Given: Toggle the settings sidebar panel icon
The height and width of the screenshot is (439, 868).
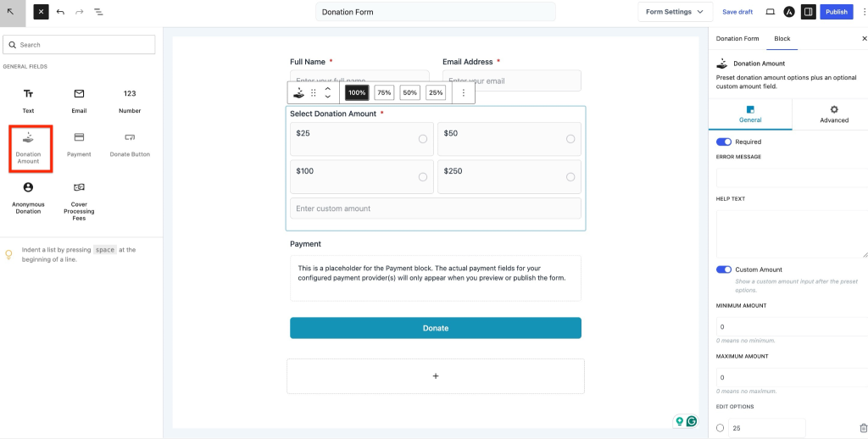Looking at the screenshot, I should coord(808,12).
